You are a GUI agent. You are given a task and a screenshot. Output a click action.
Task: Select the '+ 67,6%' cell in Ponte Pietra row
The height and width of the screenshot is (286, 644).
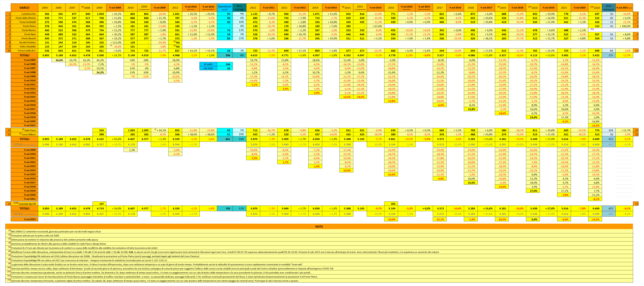[x=376, y=26]
